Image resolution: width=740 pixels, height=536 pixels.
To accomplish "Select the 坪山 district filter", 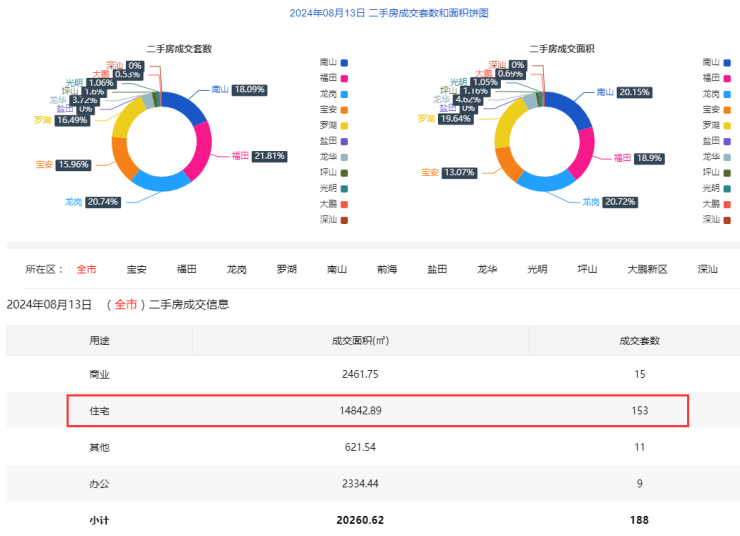I will click(x=587, y=269).
